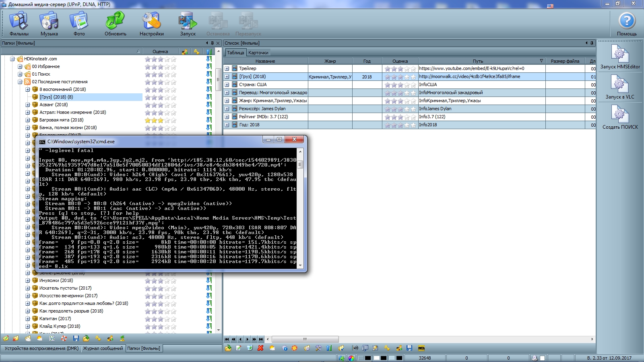Click the red X delete icon

pyautogui.click(x=260, y=348)
